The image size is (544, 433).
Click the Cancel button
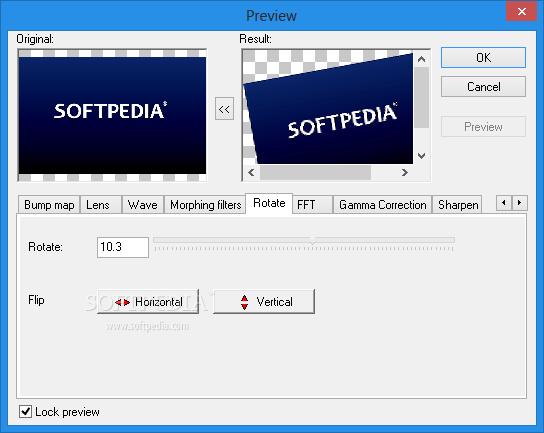click(483, 87)
